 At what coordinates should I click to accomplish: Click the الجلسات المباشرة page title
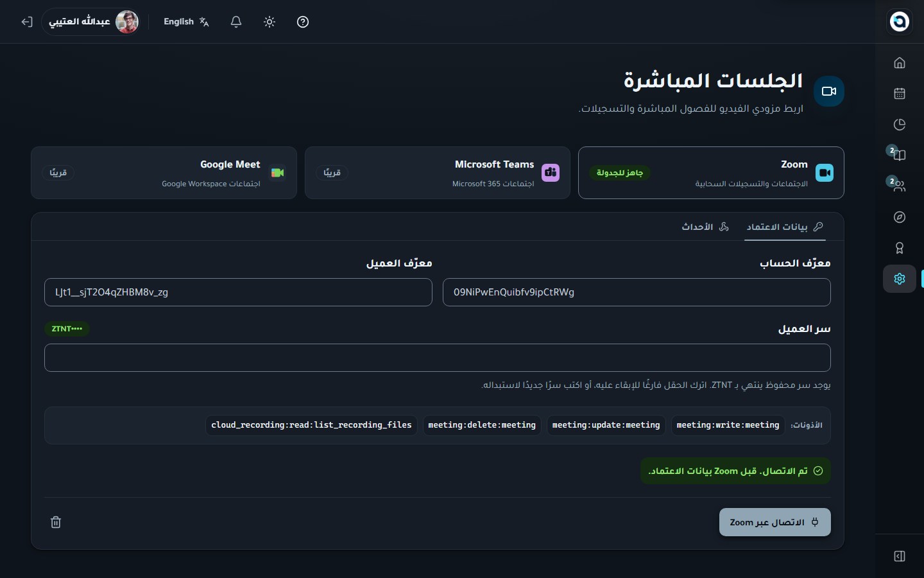[x=713, y=80]
